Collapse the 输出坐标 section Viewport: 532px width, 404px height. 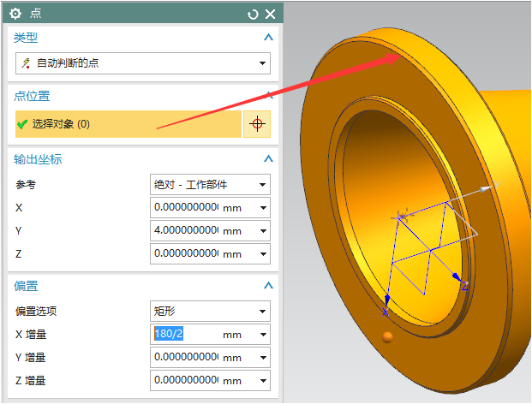click(268, 159)
